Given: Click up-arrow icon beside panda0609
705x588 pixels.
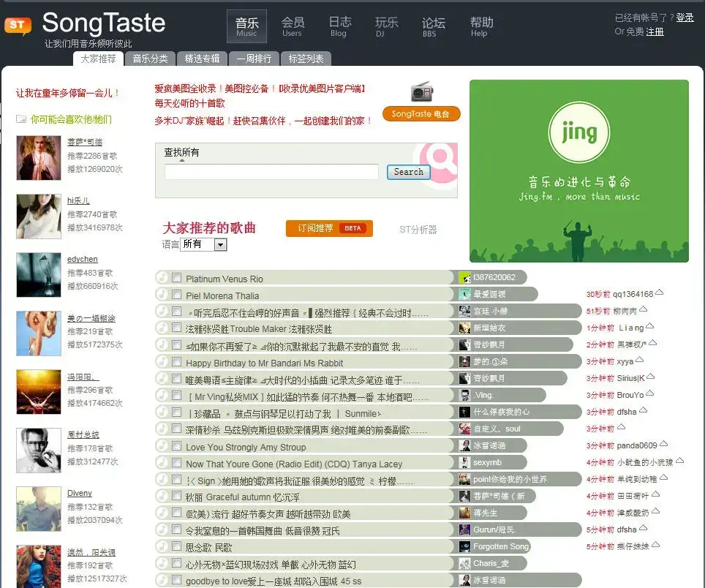Looking at the screenshot, I should click(663, 444).
